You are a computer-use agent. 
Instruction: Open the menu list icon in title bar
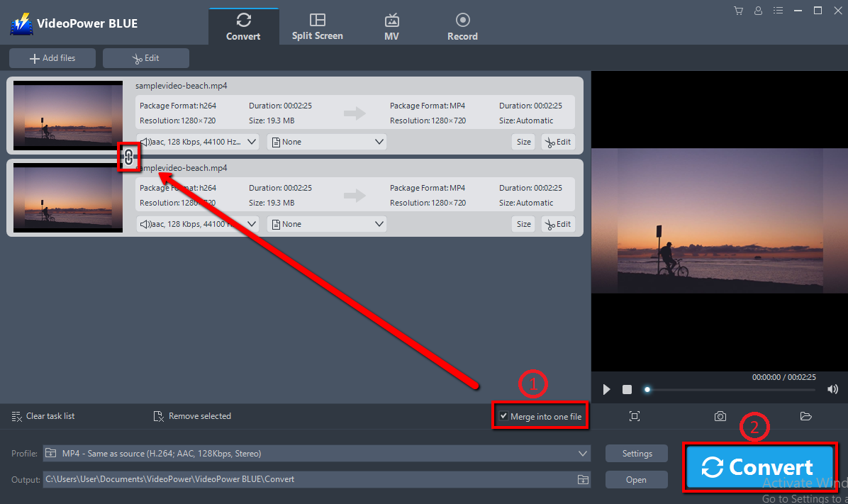778,11
